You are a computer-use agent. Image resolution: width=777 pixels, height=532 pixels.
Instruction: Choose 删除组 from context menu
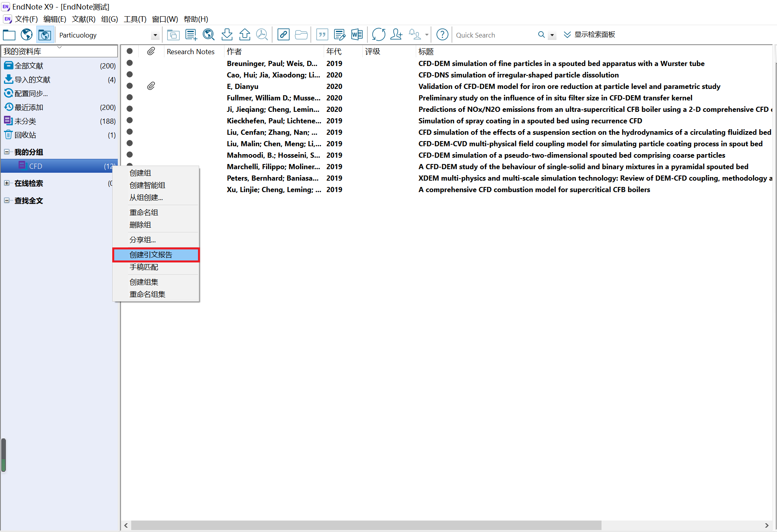[x=156, y=224]
